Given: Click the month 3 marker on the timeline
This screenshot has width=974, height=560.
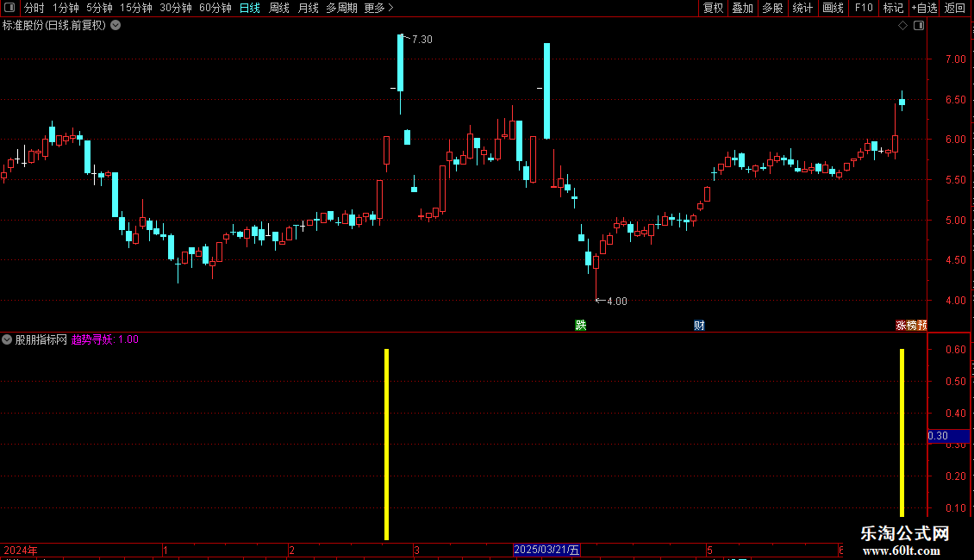Looking at the screenshot, I should click(417, 551).
